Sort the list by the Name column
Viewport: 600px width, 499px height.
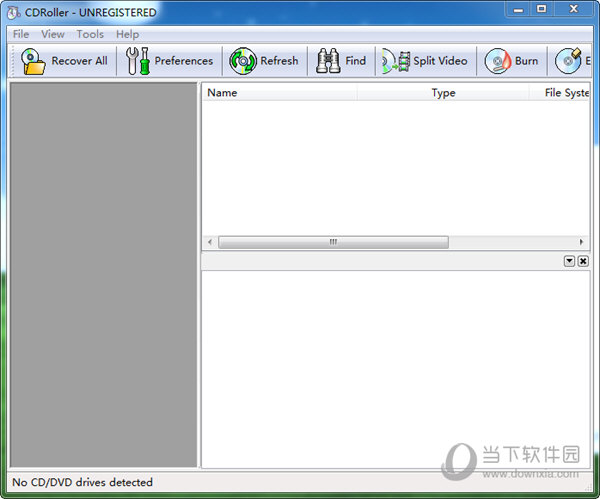click(279, 93)
